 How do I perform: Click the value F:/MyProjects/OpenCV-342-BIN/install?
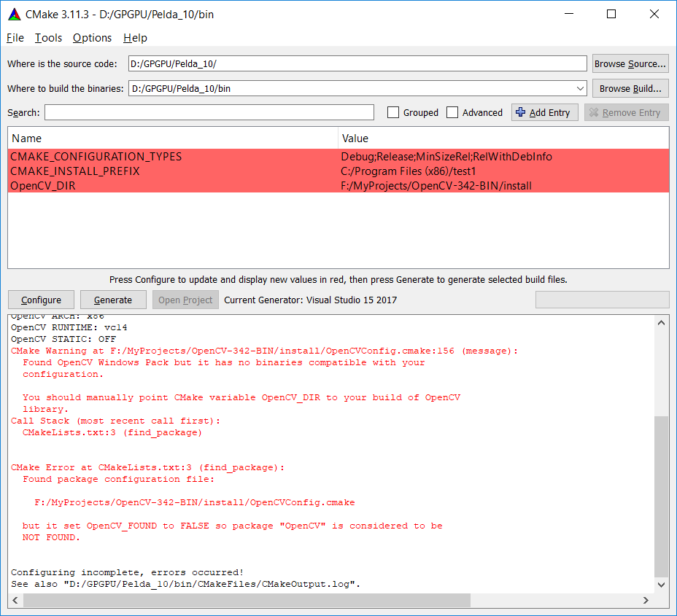click(436, 186)
